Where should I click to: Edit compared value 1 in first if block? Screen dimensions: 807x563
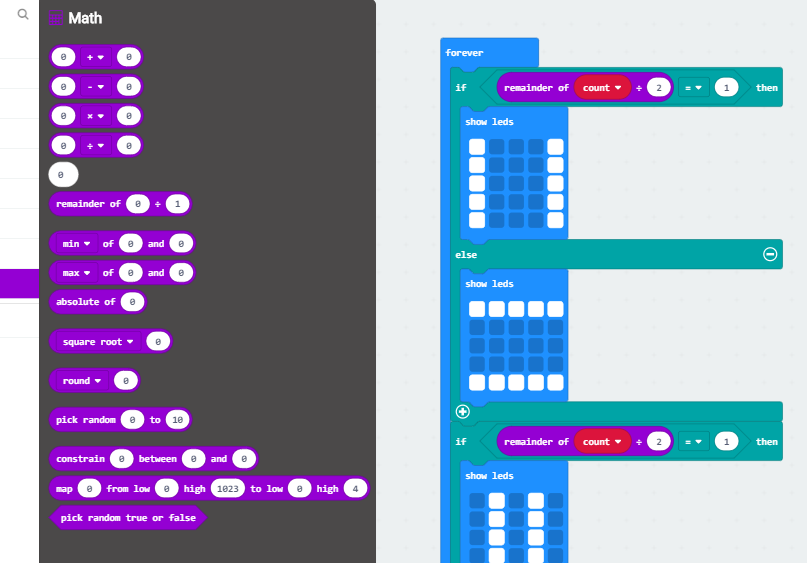click(726, 87)
